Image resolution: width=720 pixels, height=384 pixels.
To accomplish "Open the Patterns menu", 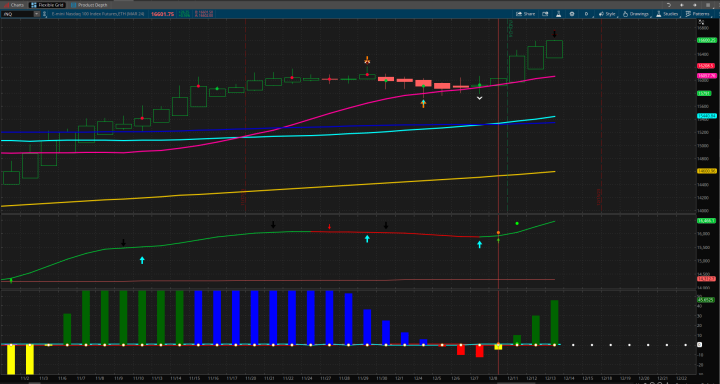I will click(x=698, y=14).
